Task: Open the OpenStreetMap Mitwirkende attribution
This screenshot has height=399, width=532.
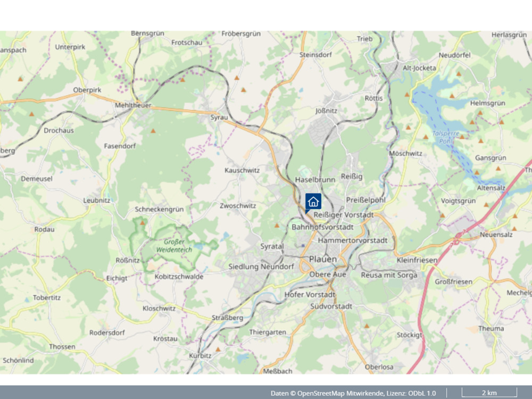Action: pyautogui.click(x=341, y=393)
